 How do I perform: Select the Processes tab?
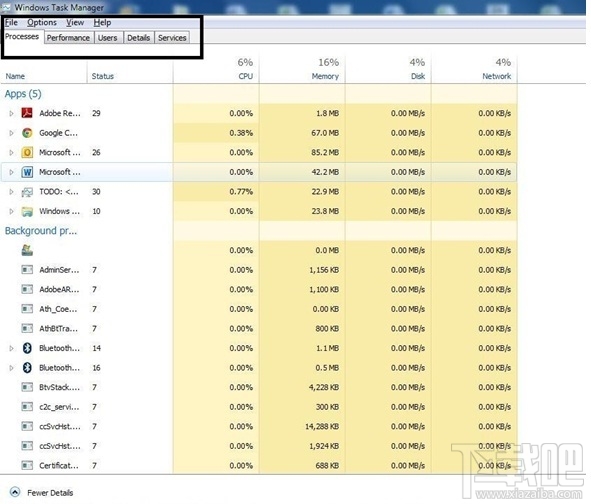pos(22,37)
